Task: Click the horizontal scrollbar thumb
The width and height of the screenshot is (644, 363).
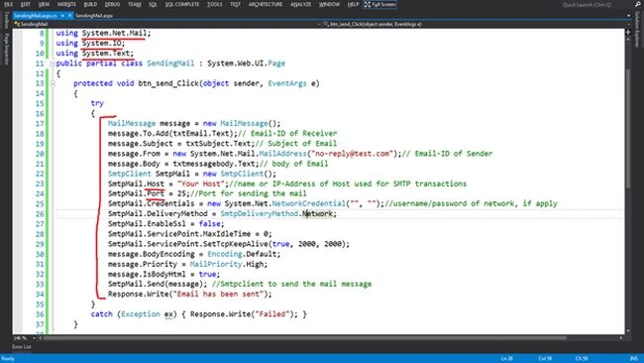Action: [305, 338]
